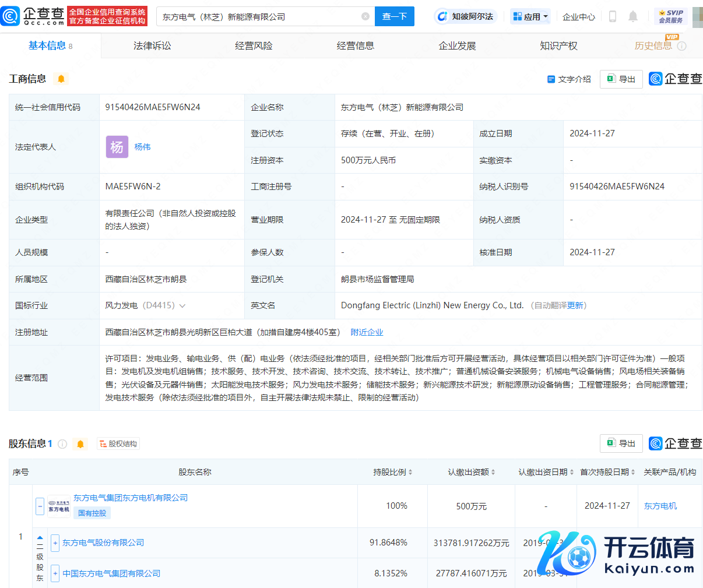This screenshot has width=703, height=588.
Task: Click the bell alert beside 工商信息
Action: point(61,79)
